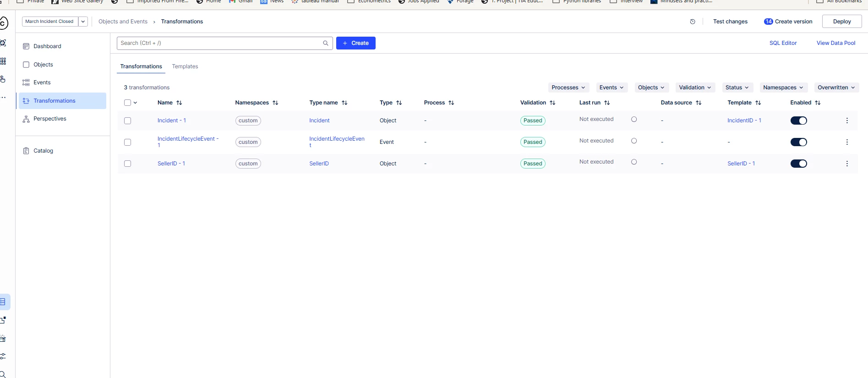Select the highlighted data table icon in left rail
Viewport: 868px width, 378px height.
(3, 301)
